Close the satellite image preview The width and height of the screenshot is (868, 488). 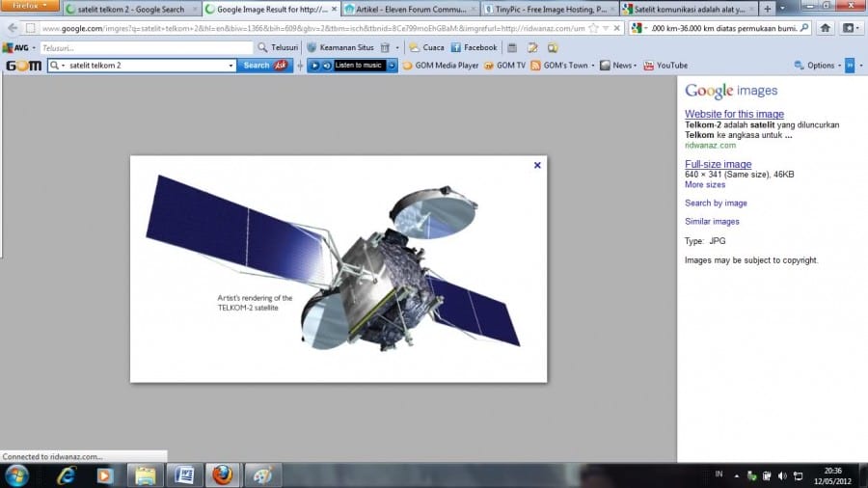pyautogui.click(x=537, y=165)
